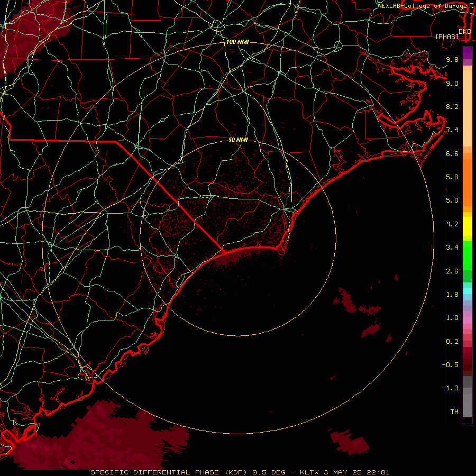Select the 0.2 scale value
The width and height of the screenshot is (476, 476).
click(x=452, y=342)
